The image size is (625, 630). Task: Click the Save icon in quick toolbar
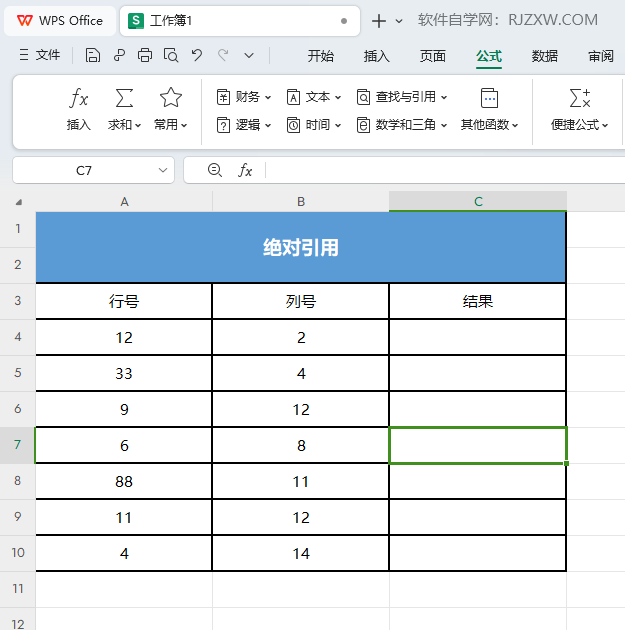tap(92, 55)
